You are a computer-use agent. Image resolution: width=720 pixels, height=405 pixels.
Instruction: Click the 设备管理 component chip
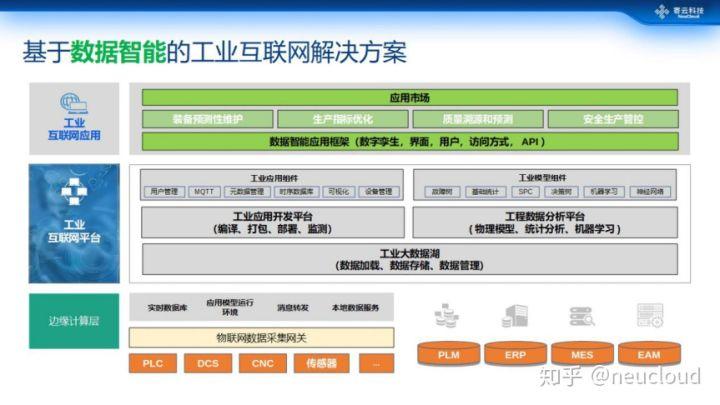379,191
